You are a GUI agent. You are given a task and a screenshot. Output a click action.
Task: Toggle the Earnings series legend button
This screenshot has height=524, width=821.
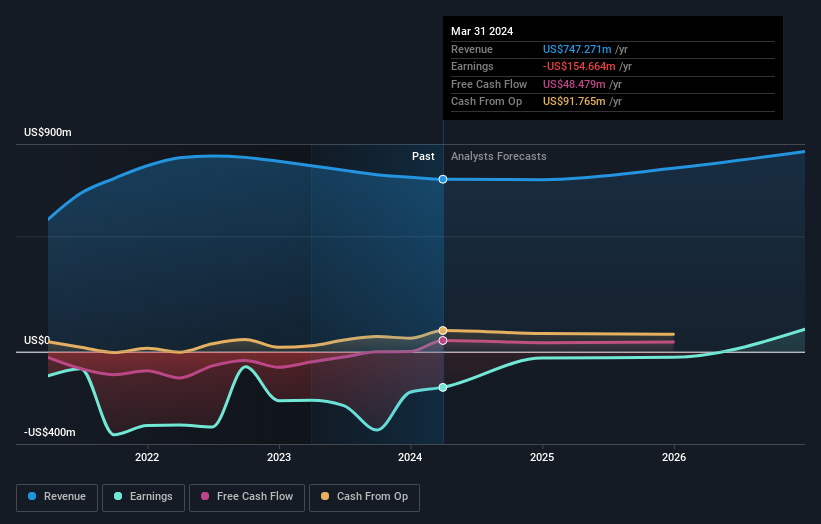pos(143,497)
